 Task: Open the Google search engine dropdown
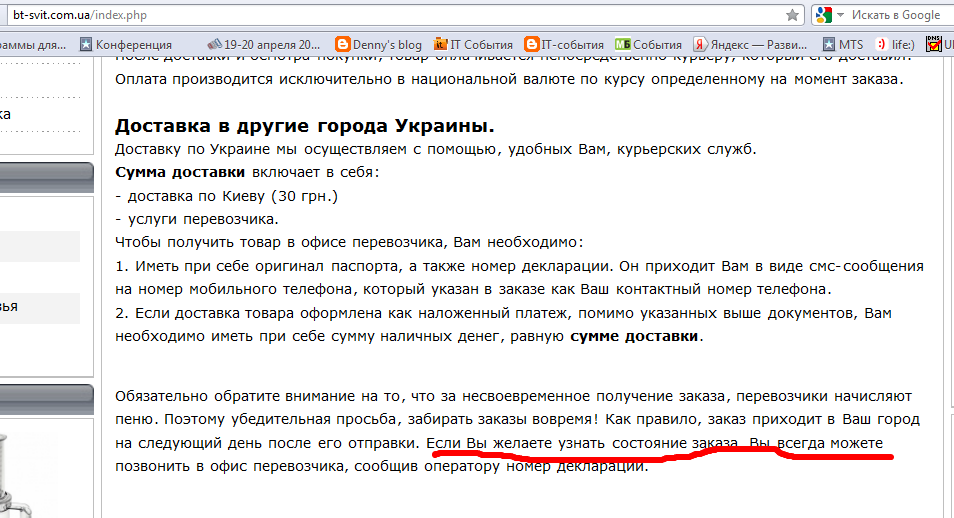coord(829,15)
